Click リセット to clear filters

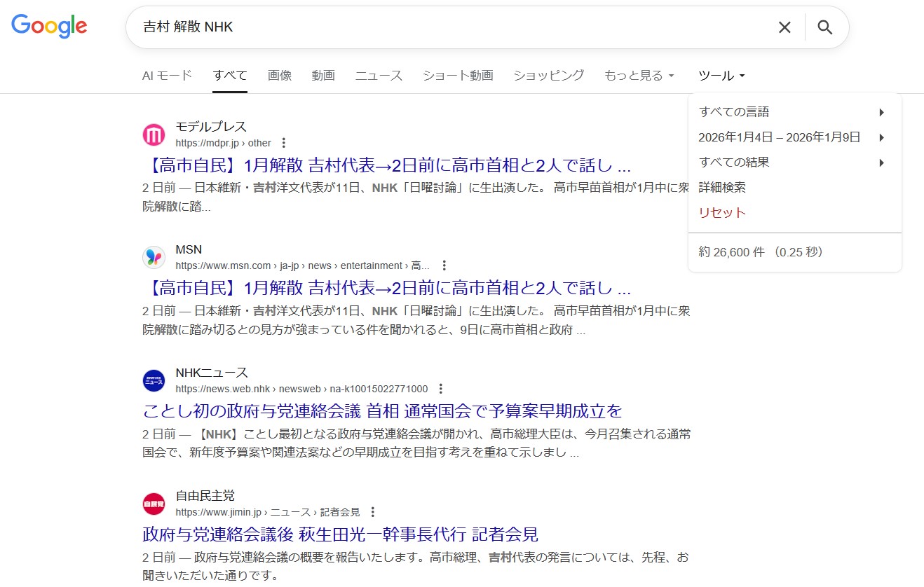click(722, 213)
